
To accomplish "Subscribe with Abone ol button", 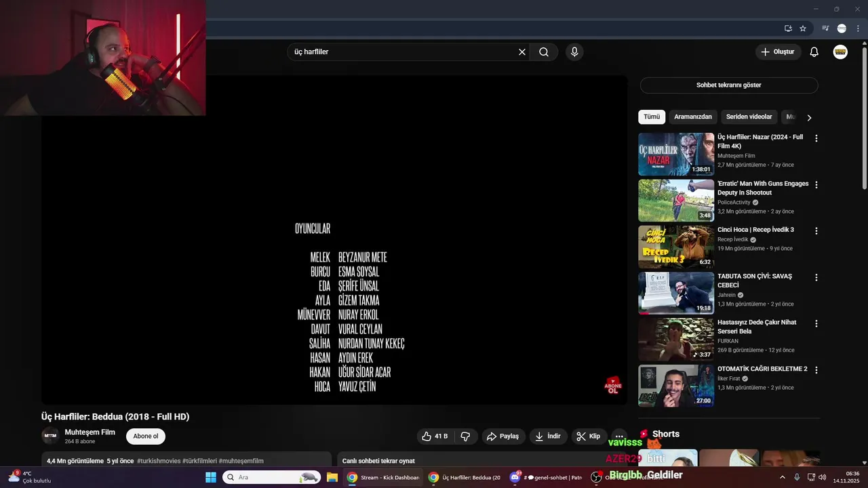I will click(x=146, y=436).
